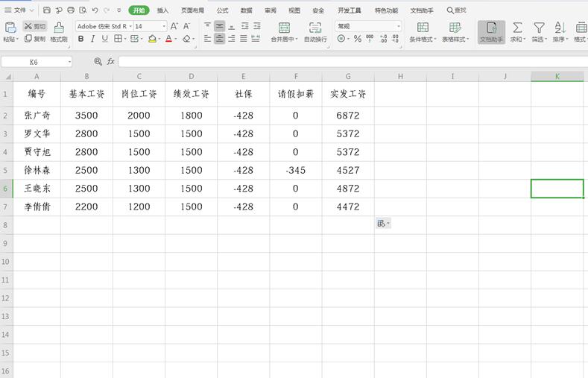The width and height of the screenshot is (588, 378).
Task: Open the Filter (筛选) dropdown
Action: point(539,39)
